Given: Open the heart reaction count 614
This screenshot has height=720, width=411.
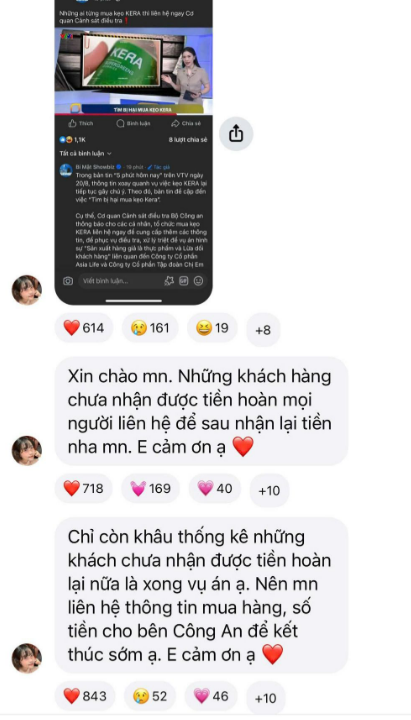Looking at the screenshot, I should tap(84, 328).
